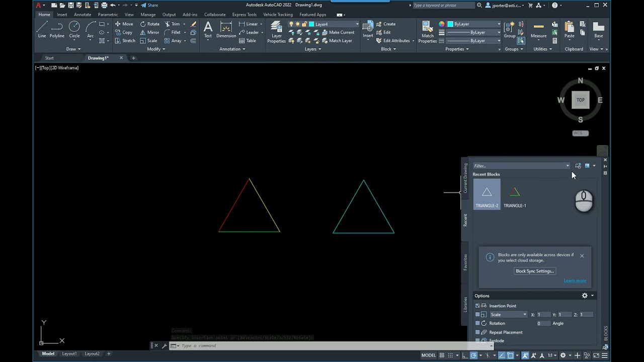644x362 pixels.
Task: Toggle ortho mode in status bar
Action: tap(464, 355)
